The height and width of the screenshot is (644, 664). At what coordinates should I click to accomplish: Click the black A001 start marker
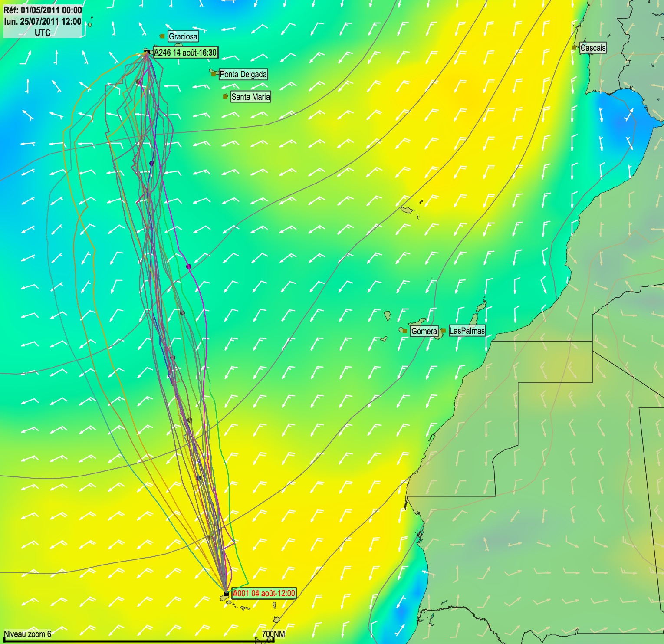tap(226, 593)
